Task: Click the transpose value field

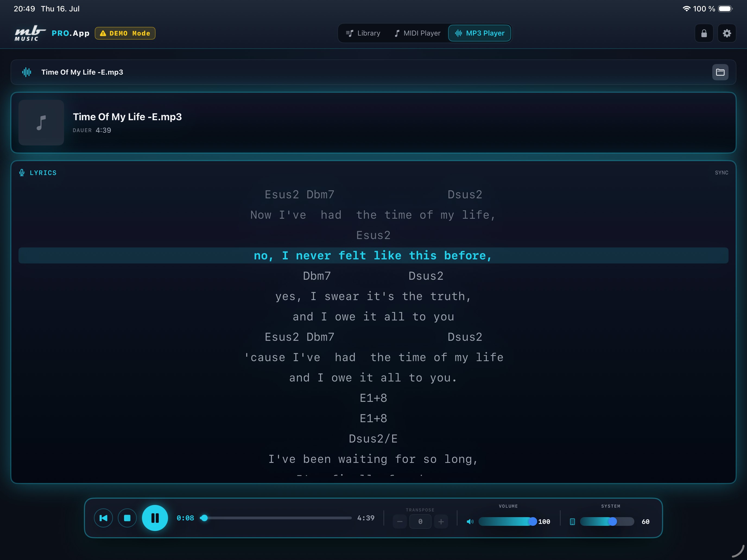Action: point(420,521)
